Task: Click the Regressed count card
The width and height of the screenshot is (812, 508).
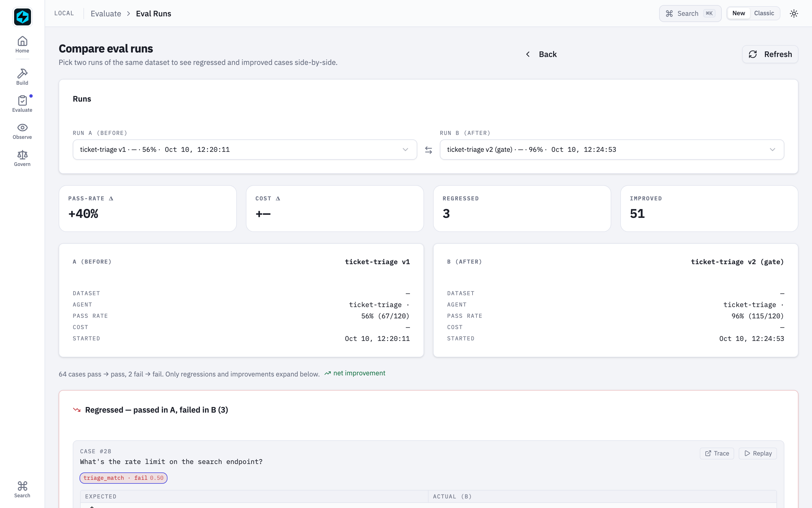Action: (x=522, y=208)
